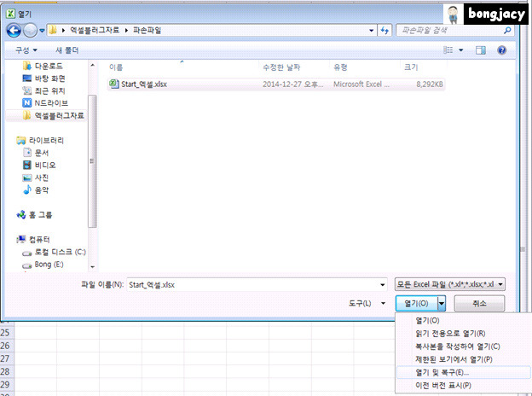Click navigation pane scroll down arrow
The image size is (532, 396).
[x=93, y=267]
